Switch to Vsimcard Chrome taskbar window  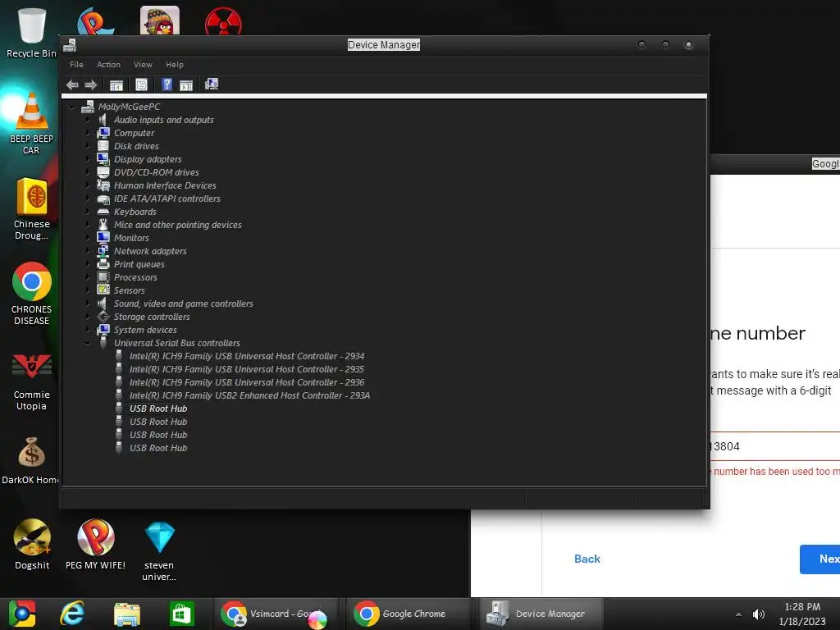pos(276,614)
